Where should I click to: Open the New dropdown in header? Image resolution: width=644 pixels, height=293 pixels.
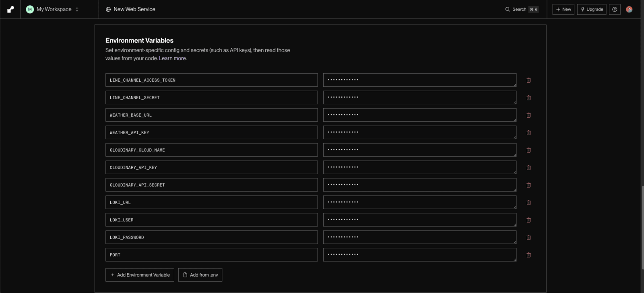point(563,9)
